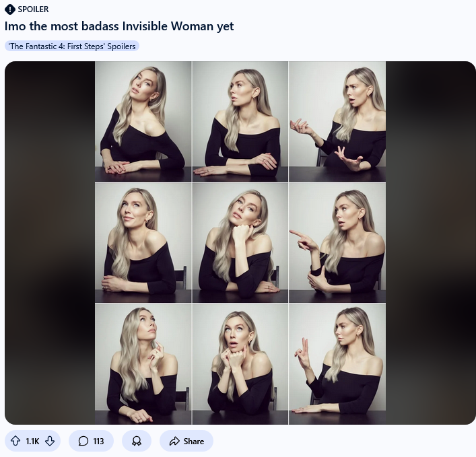Give an award with the award icon

pos(137,441)
